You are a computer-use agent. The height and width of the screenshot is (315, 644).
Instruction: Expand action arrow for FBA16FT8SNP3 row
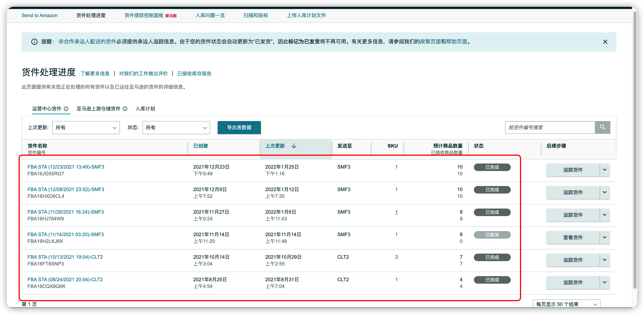(605, 260)
